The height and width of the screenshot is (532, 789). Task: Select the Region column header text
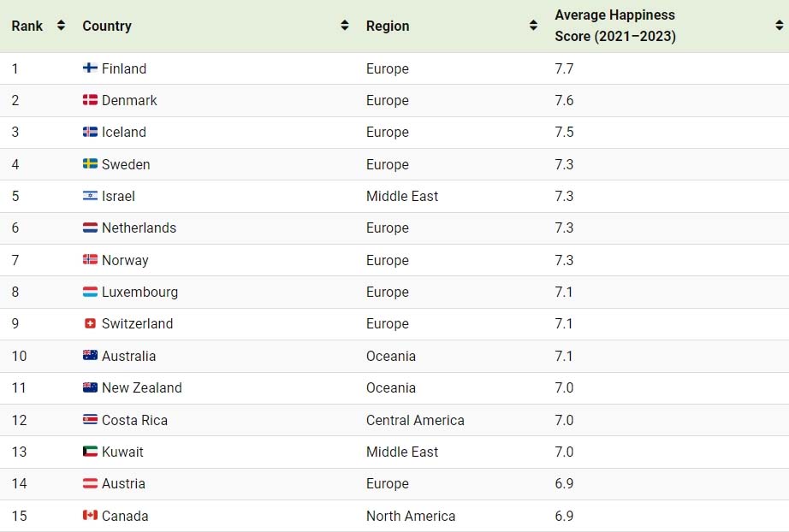pyautogui.click(x=388, y=26)
